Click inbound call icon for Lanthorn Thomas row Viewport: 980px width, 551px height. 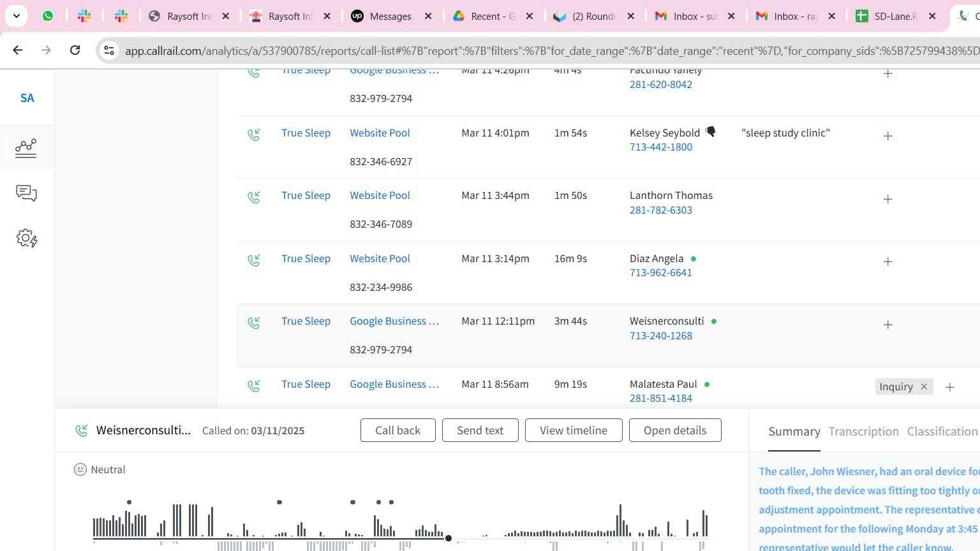(254, 197)
